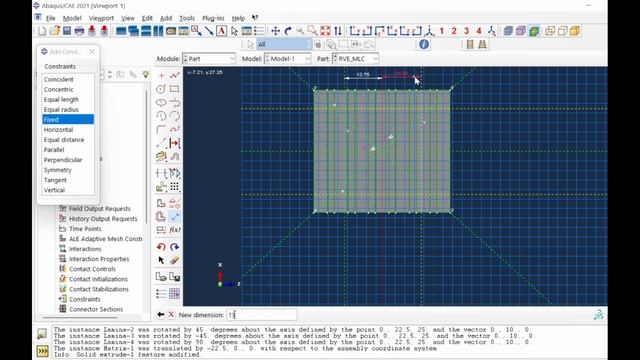Select the annotation text A tool
Viewport: 640px width, 360px height.
click(x=221, y=31)
